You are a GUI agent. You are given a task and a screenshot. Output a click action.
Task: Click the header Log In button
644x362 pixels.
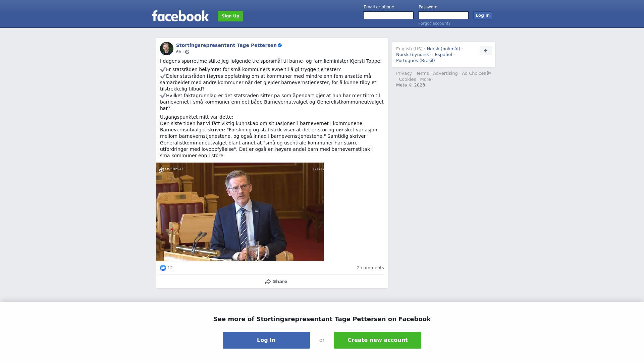point(483,15)
